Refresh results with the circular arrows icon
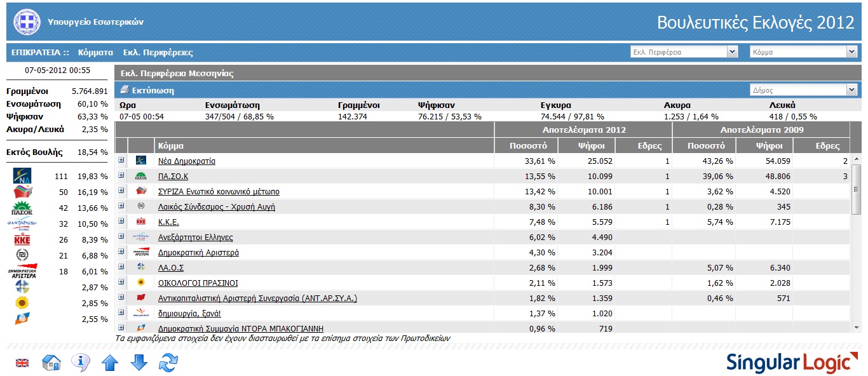This screenshot has height=376, width=868. (168, 363)
